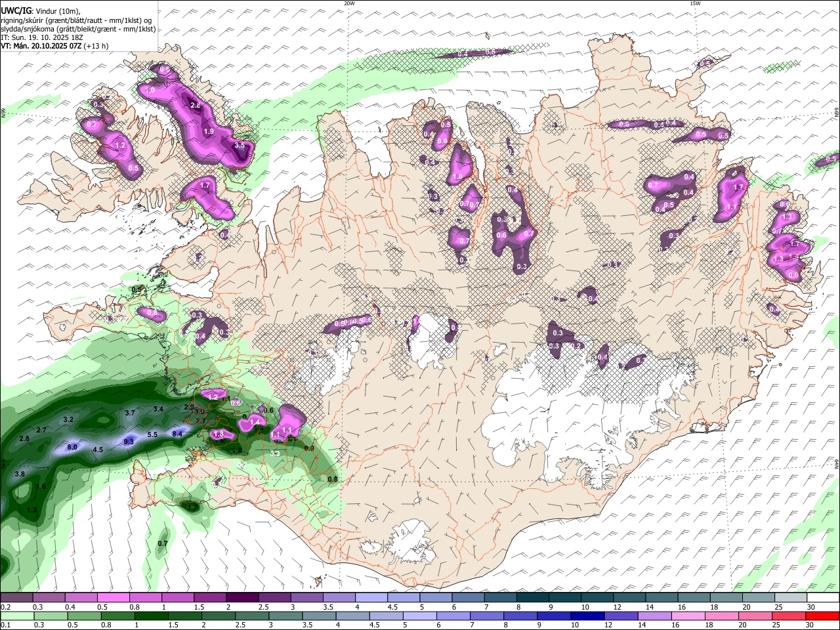Image resolution: width=840 pixels, height=630 pixels.
Task: Click the 3.4 rainfall value on the map
Action: tap(158, 409)
